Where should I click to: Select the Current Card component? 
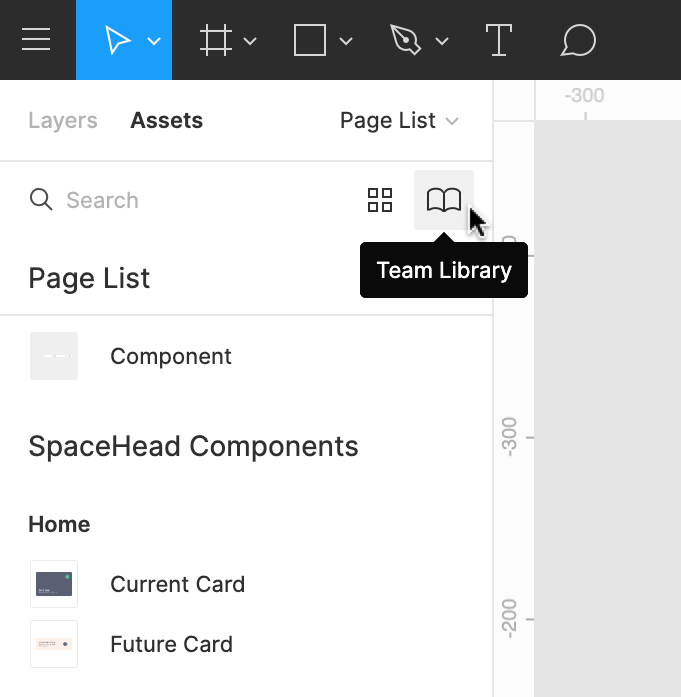click(x=177, y=584)
